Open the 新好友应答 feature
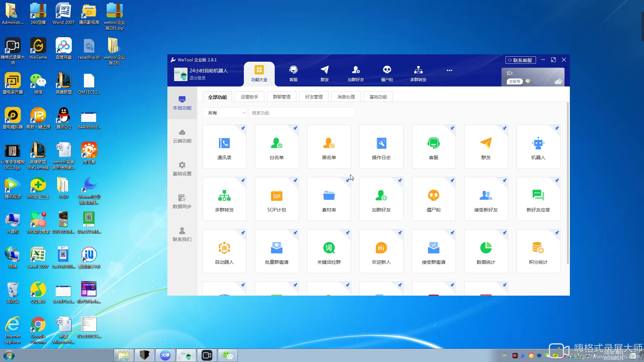This screenshot has width=644, height=362. coord(538,199)
